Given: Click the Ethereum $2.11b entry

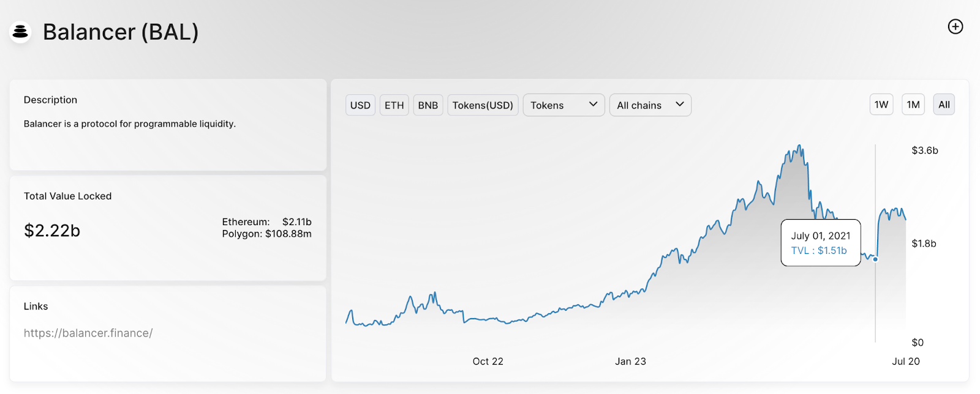Looking at the screenshot, I should point(266,221).
